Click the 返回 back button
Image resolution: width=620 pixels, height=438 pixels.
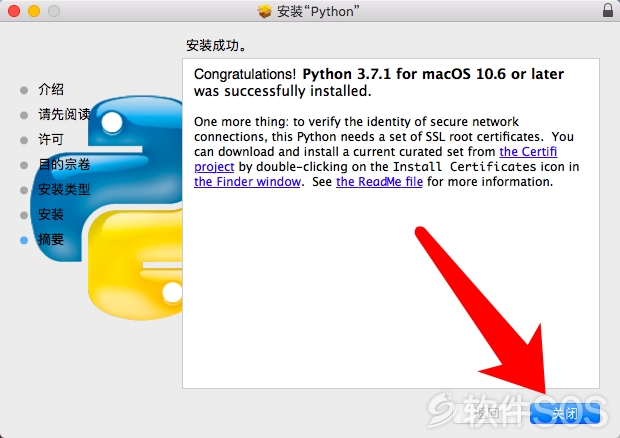click(489, 413)
